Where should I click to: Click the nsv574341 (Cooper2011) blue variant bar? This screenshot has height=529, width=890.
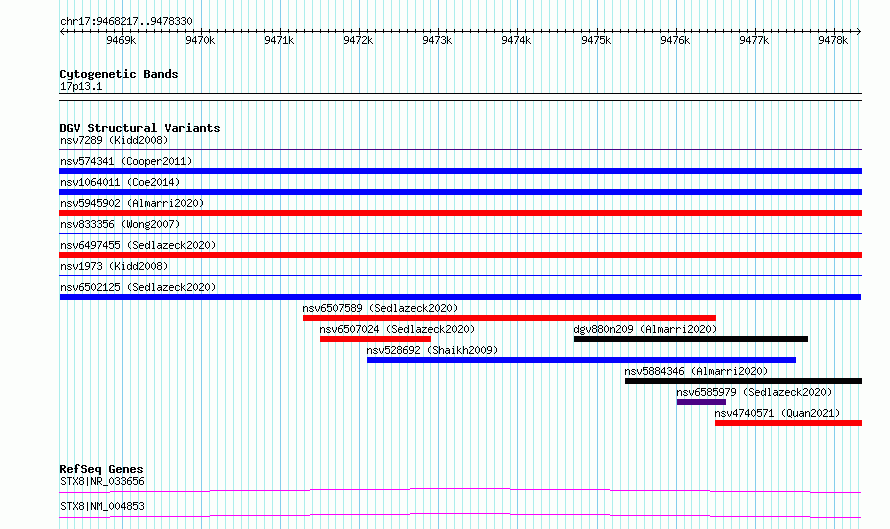pyautogui.click(x=460, y=171)
